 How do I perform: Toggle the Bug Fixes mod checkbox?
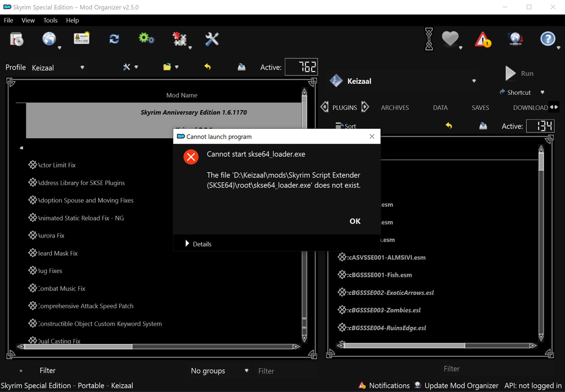[32, 270]
